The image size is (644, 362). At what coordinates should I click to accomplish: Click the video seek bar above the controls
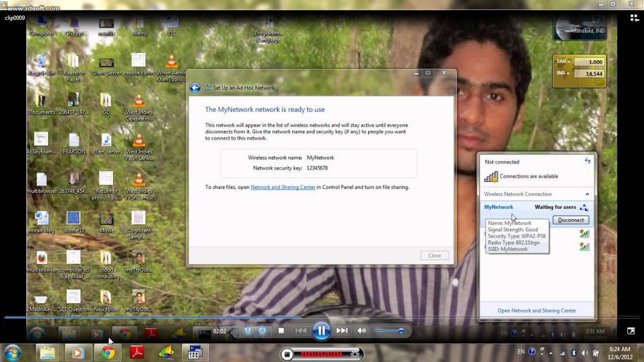(322, 317)
